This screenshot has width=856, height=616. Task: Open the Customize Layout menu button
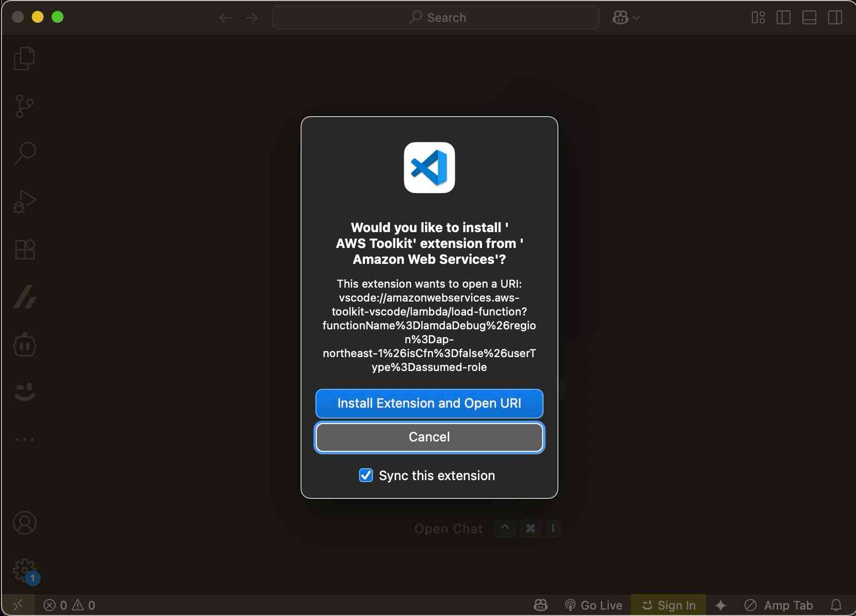758,18
